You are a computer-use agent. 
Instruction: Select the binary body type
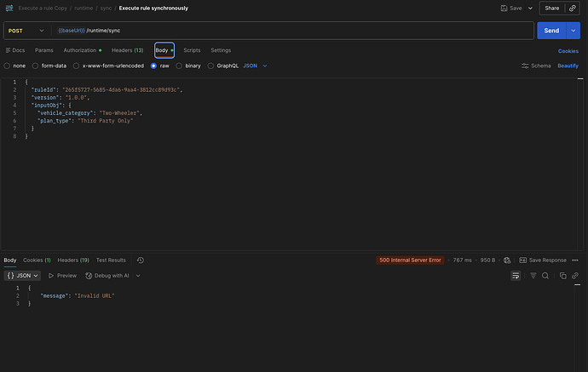pos(179,66)
